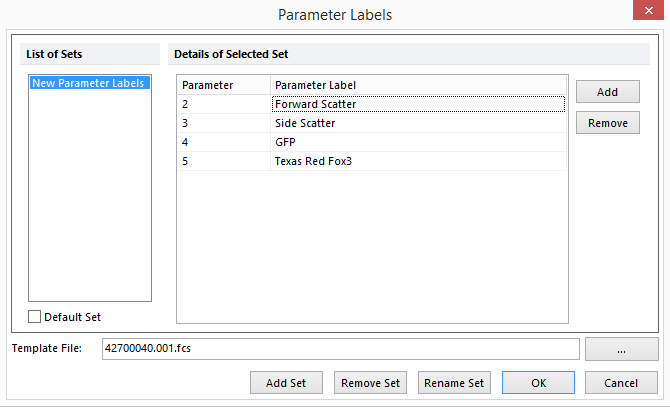
Task: Close the Parameter Labels dialog window
Action: pos(645,14)
